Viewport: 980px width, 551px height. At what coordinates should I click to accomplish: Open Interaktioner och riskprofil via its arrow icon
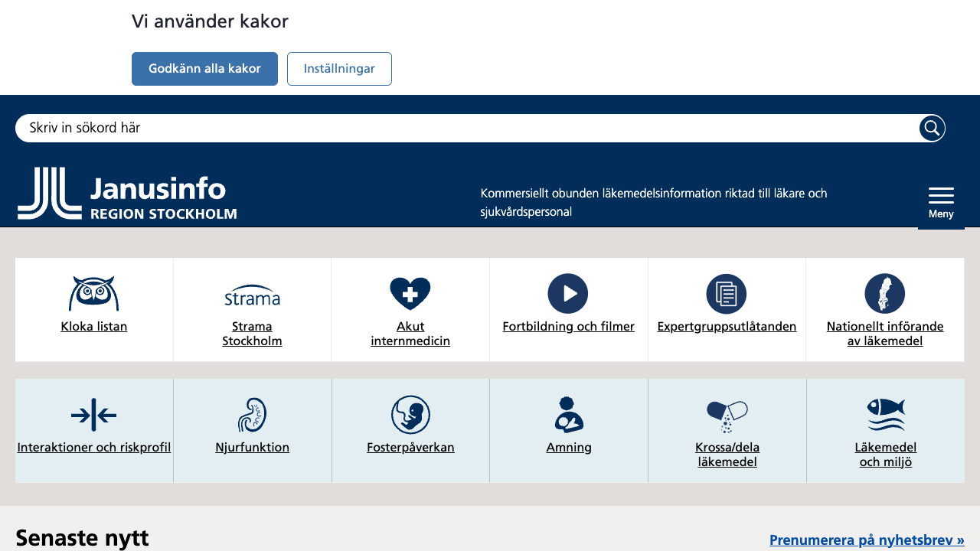[93, 414]
